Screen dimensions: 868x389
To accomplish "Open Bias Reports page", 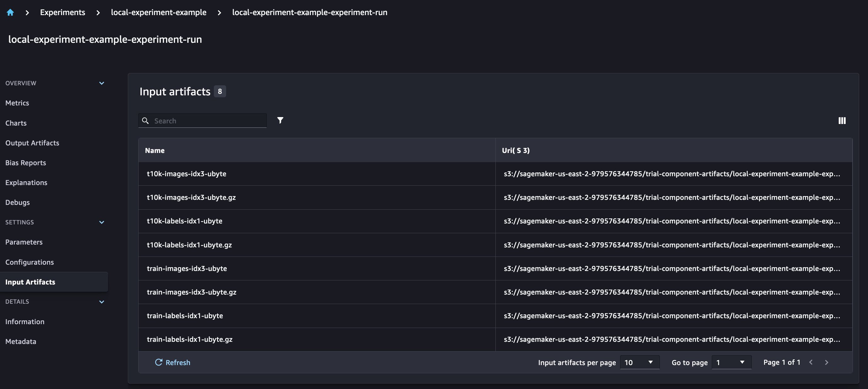I will [x=26, y=163].
